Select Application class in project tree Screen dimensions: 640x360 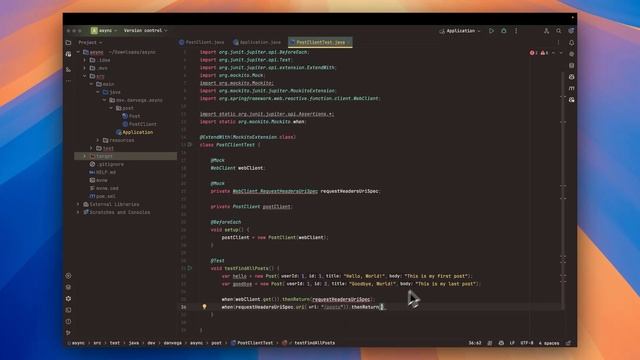(135, 132)
